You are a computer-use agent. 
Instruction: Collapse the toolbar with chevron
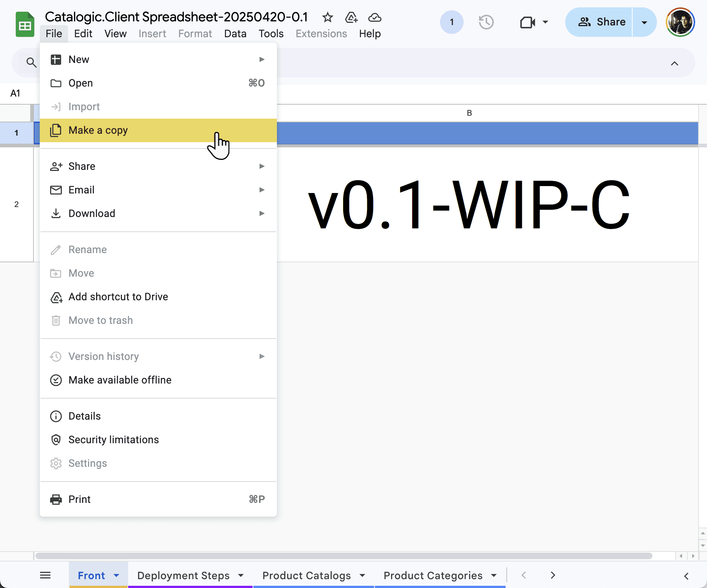(674, 63)
